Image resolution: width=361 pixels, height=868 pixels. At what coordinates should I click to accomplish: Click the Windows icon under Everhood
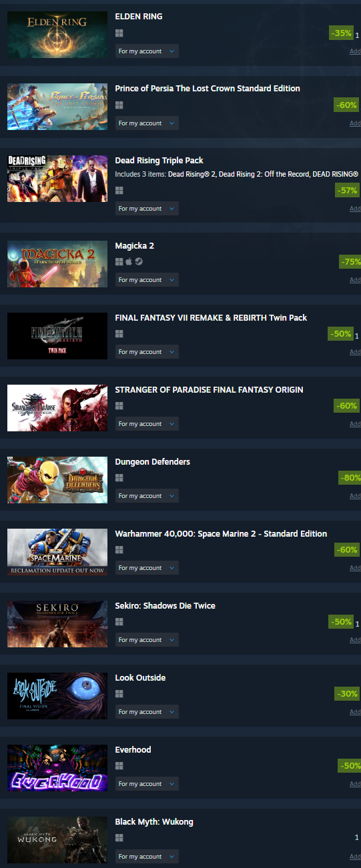tap(119, 766)
